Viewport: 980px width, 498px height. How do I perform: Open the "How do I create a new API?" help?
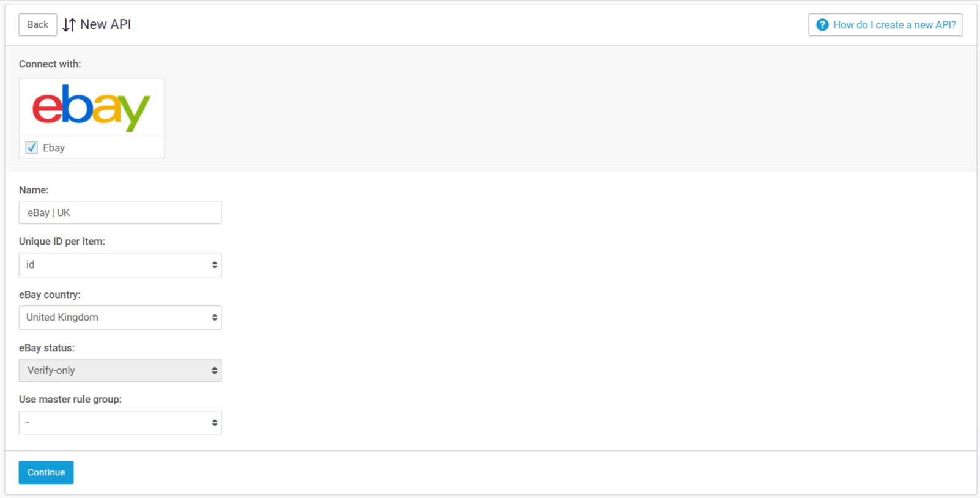pyautogui.click(x=893, y=24)
